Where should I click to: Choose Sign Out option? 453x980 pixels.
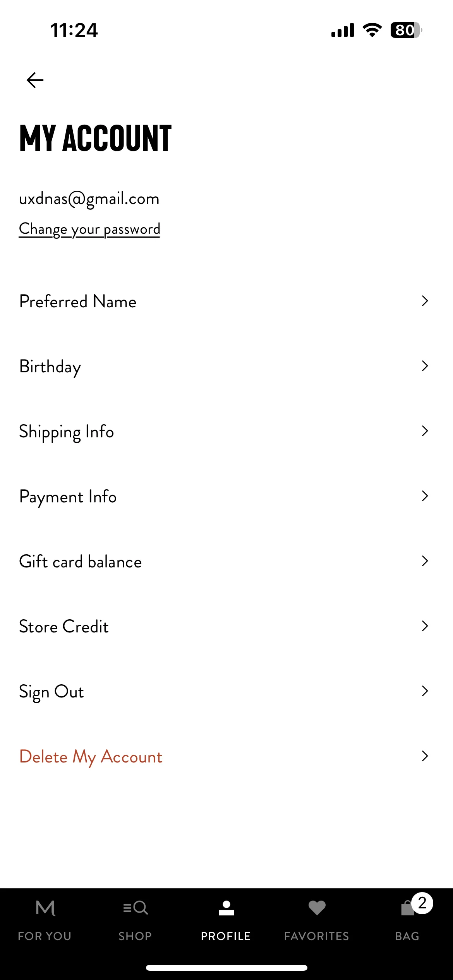(226, 691)
